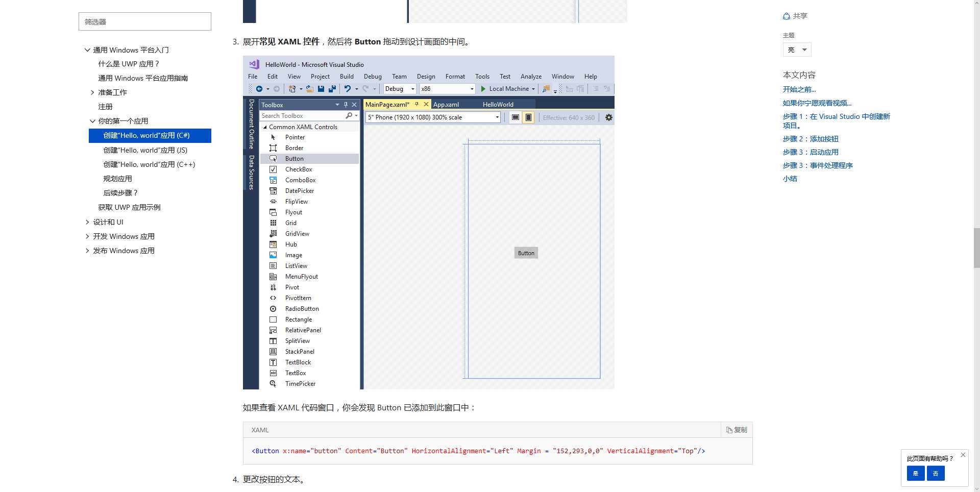Open the phone screen size dropdown

(433, 117)
